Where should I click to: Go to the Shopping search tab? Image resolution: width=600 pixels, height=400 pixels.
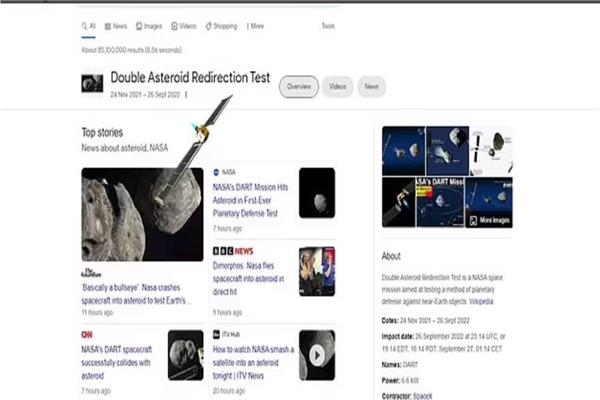[221, 26]
